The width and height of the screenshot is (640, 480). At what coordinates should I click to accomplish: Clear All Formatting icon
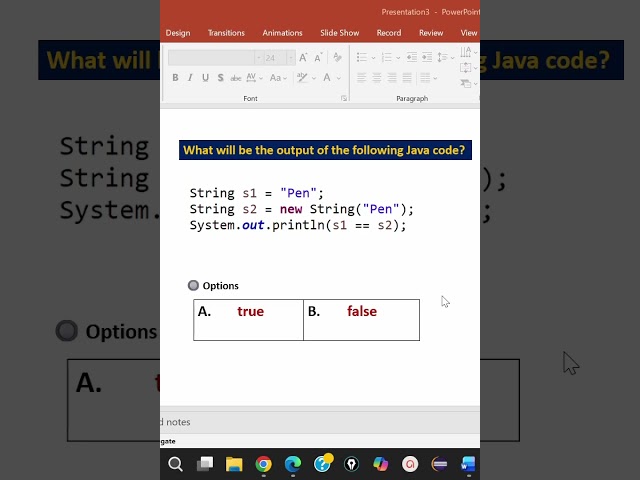pyautogui.click(x=337, y=57)
